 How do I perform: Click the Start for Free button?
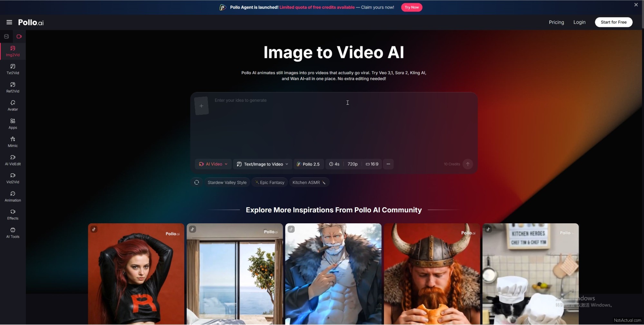613,22
